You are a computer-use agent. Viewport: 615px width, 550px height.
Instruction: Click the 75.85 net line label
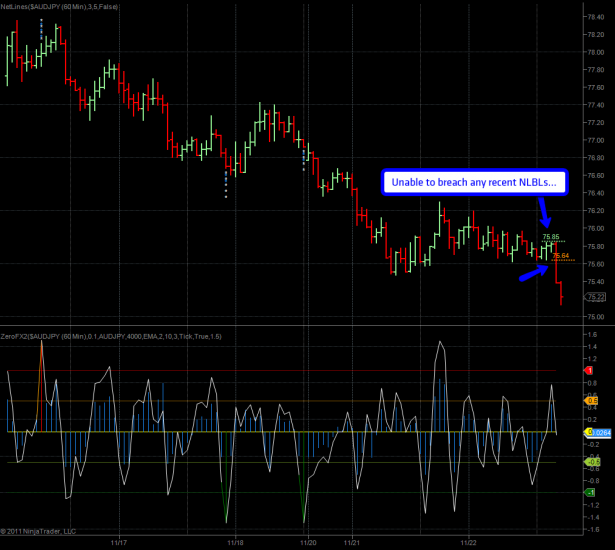(x=550, y=237)
